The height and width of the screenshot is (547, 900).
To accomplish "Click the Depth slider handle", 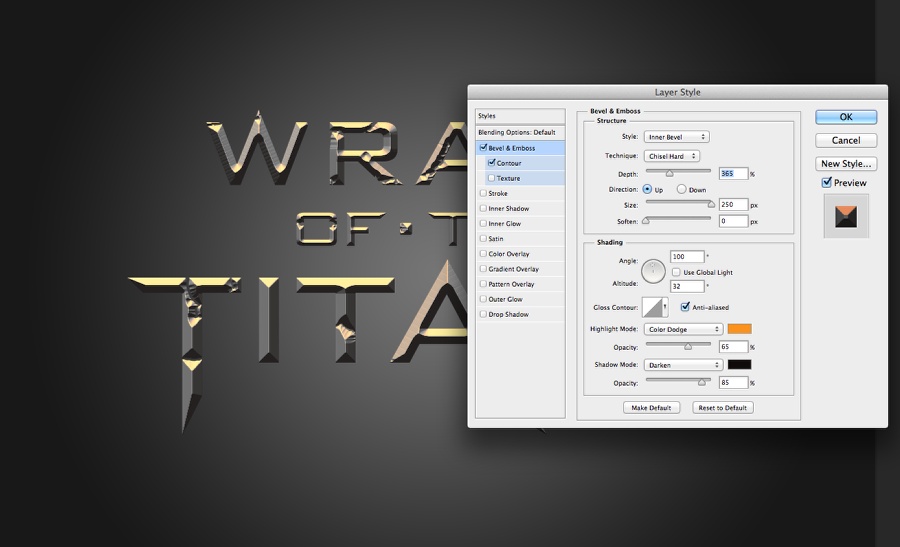I will click(669, 173).
